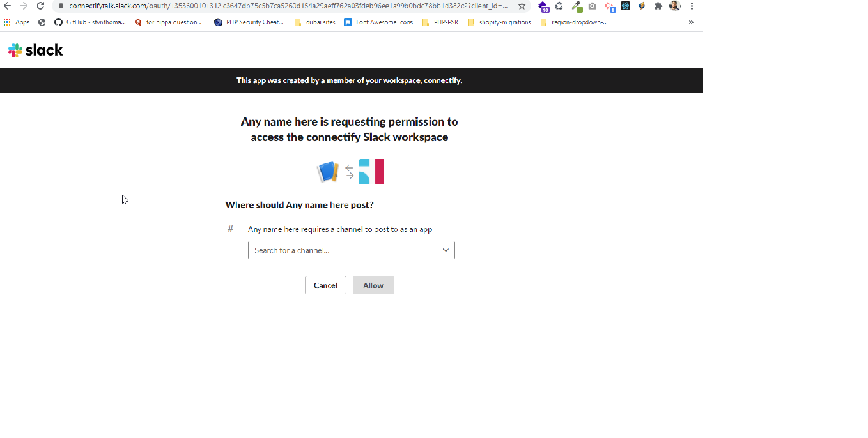Click the blue globe and feather extension icon
This screenshot has width=868, height=438.
[642, 6]
